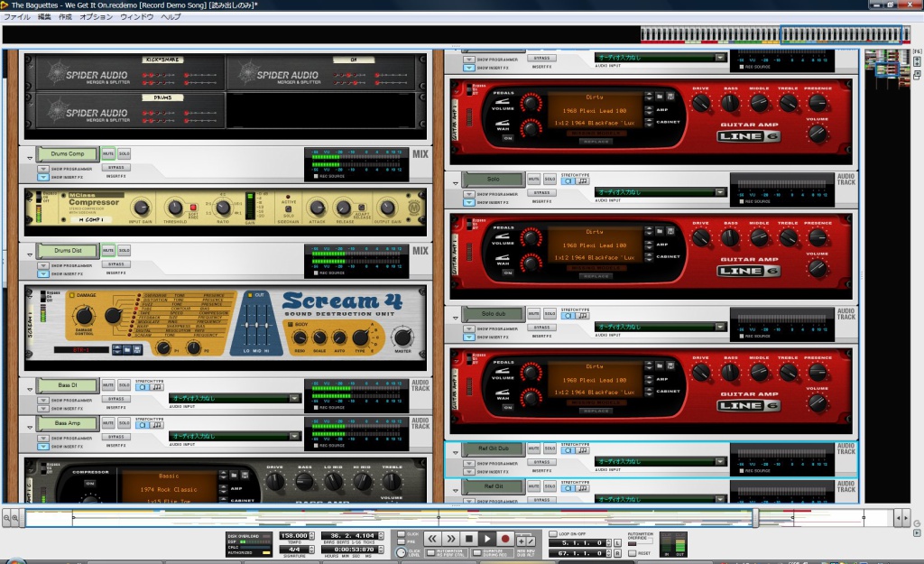Toggle the Compressor Adapt Release button
The image size is (924, 564).
(x=361, y=208)
